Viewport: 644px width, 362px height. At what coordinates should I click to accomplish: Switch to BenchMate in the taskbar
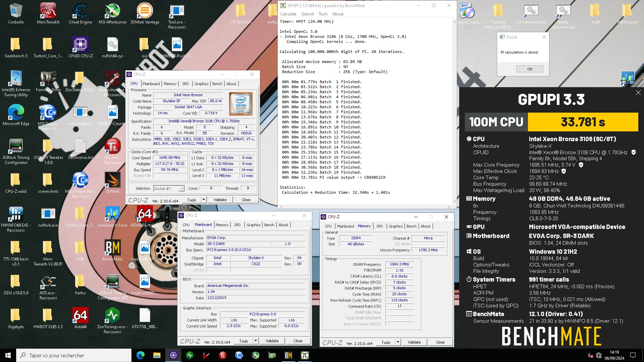[x=288, y=355]
